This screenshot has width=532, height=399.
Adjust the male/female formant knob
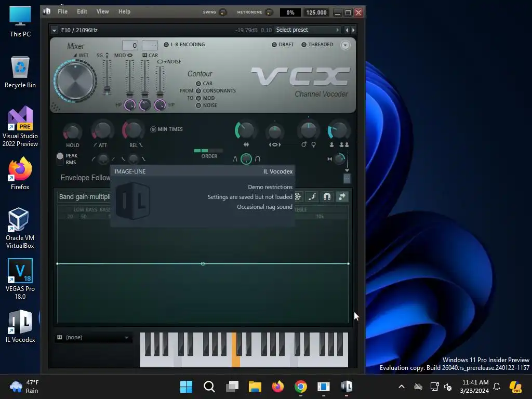tap(309, 130)
